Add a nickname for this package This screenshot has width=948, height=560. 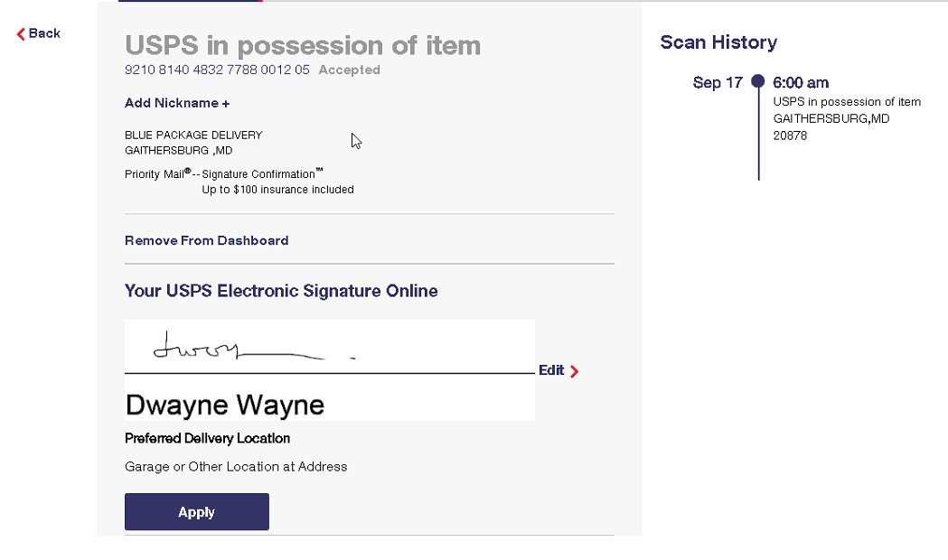click(177, 103)
